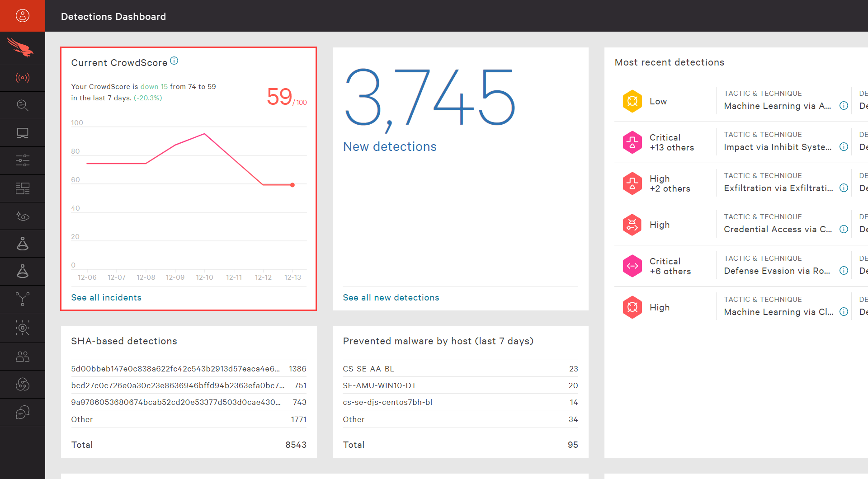Show info for Impact via Inhibit technique
Screen dimensions: 868x479
pos(844,147)
